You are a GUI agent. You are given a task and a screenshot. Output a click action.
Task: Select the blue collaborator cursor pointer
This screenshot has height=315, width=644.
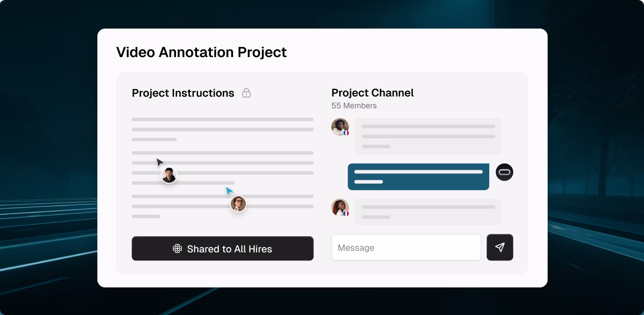[229, 190]
